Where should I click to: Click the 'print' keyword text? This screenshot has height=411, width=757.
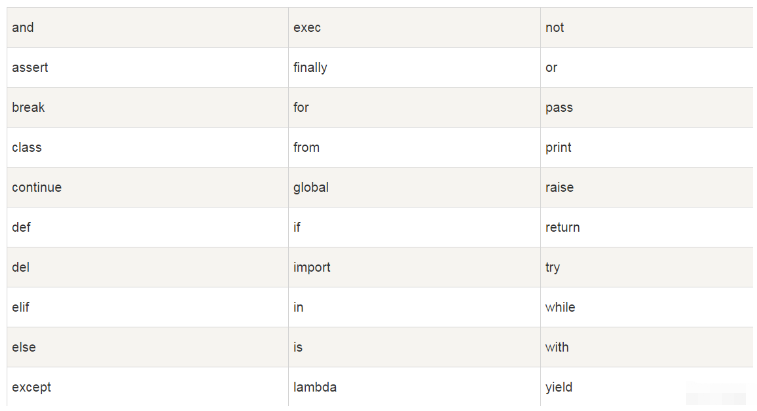(x=558, y=148)
